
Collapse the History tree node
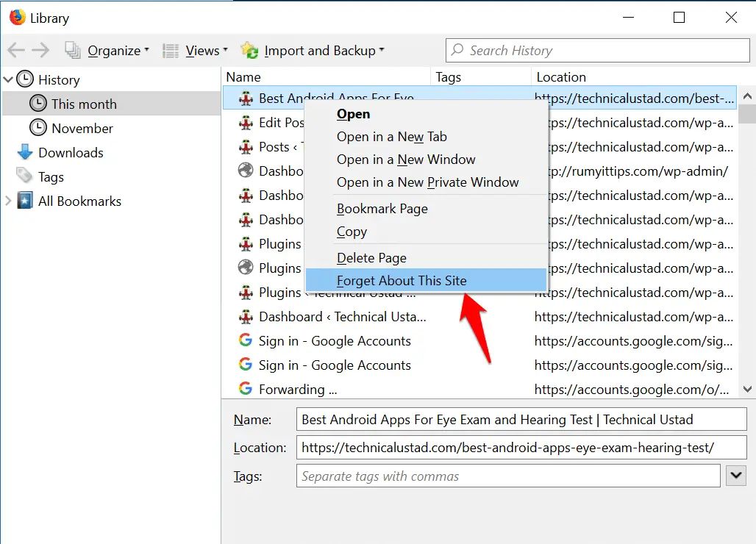click(8, 79)
